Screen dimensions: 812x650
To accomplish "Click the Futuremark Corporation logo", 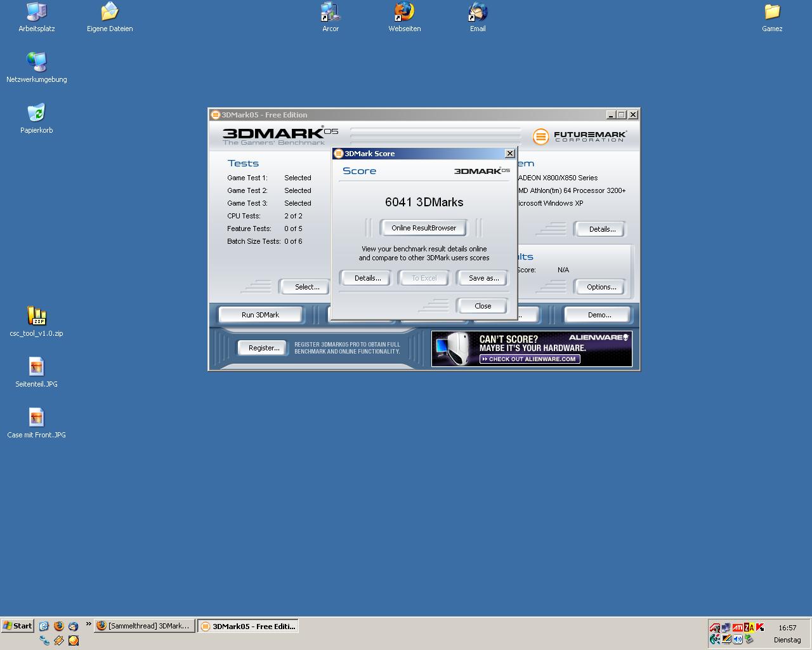I will click(580, 136).
